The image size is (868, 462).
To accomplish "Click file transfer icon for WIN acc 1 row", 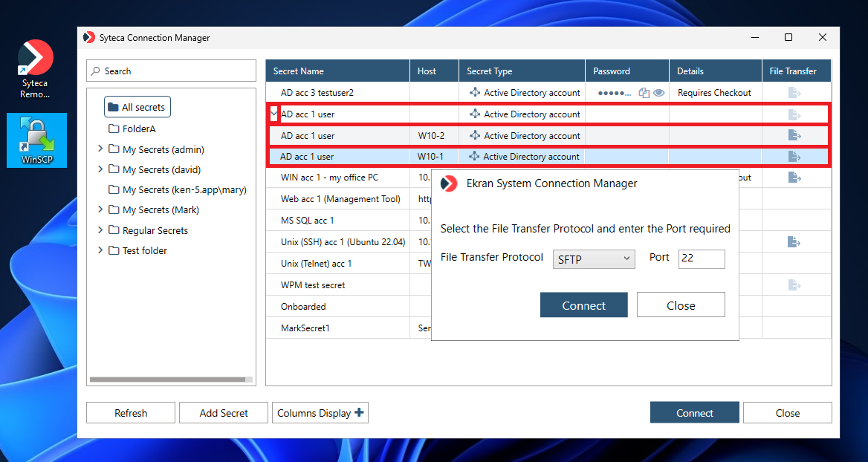I will 794,178.
